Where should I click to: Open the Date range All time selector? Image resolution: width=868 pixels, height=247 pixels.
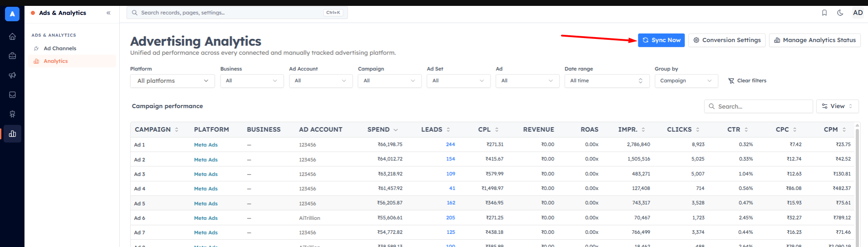606,81
